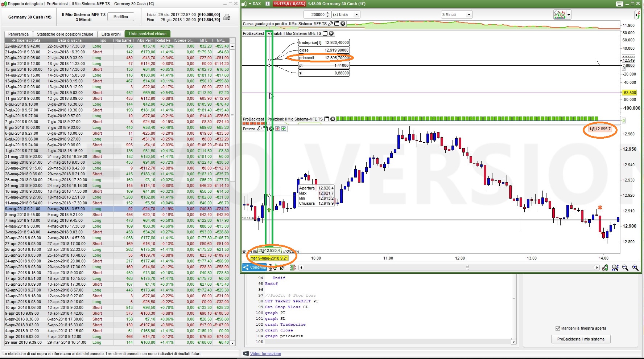Select the Lista posizioni chiuse tab
This screenshot has width=644, height=359.
pos(148,34)
